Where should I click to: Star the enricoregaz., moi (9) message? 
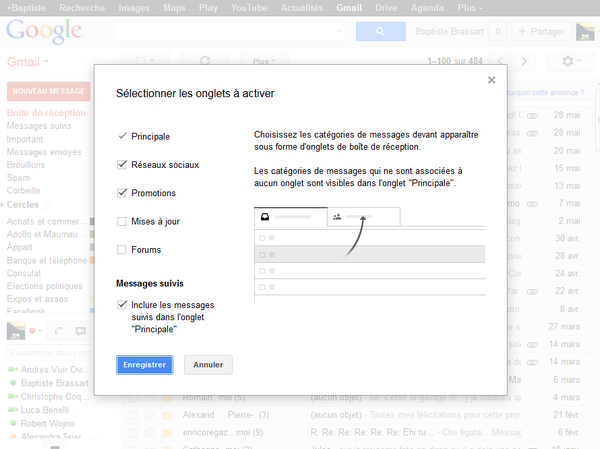point(150,433)
